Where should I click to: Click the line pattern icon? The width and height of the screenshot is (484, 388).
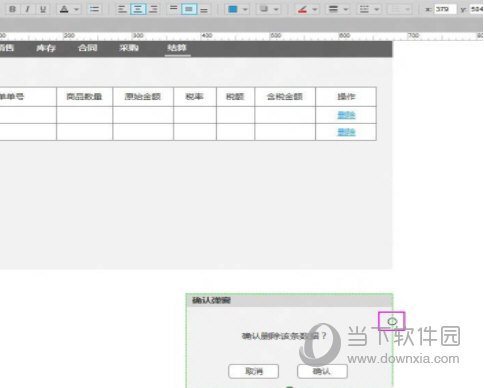pyautogui.click(x=364, y=9)
